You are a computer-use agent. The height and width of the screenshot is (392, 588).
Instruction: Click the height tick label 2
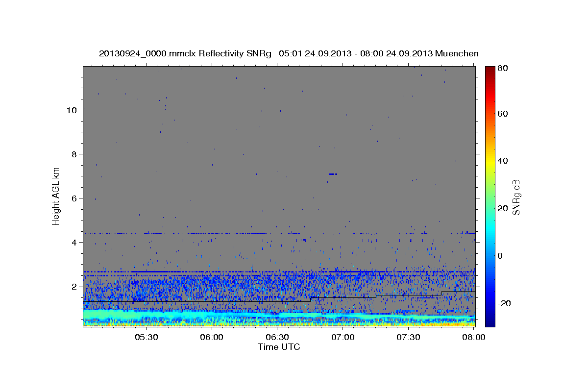[74, 287]
